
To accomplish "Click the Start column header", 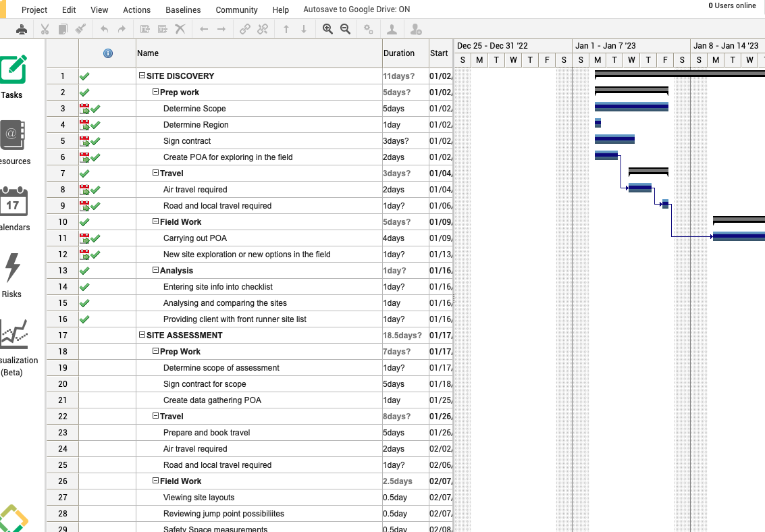I will point(440,53).
